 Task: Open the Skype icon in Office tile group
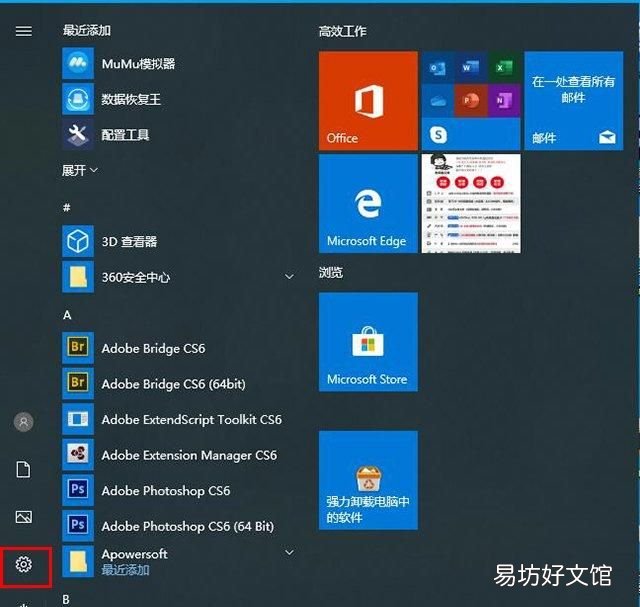tap(438, 134)
